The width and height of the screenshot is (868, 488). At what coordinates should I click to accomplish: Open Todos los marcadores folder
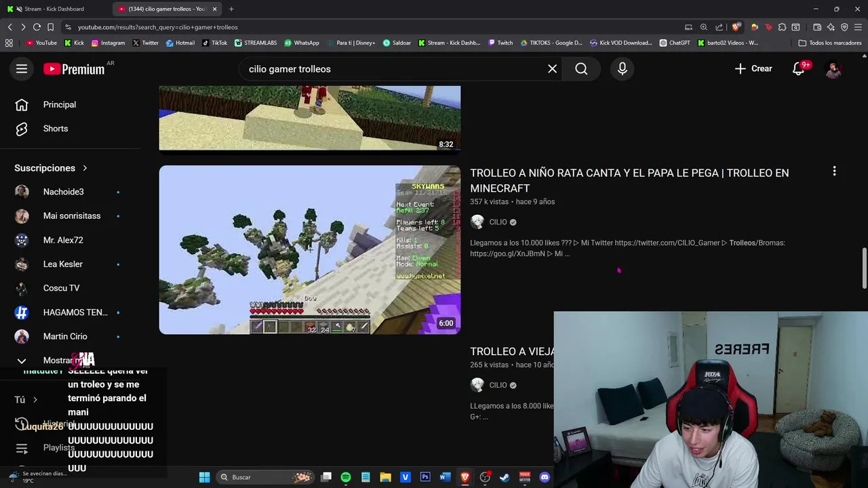[830, 43]
